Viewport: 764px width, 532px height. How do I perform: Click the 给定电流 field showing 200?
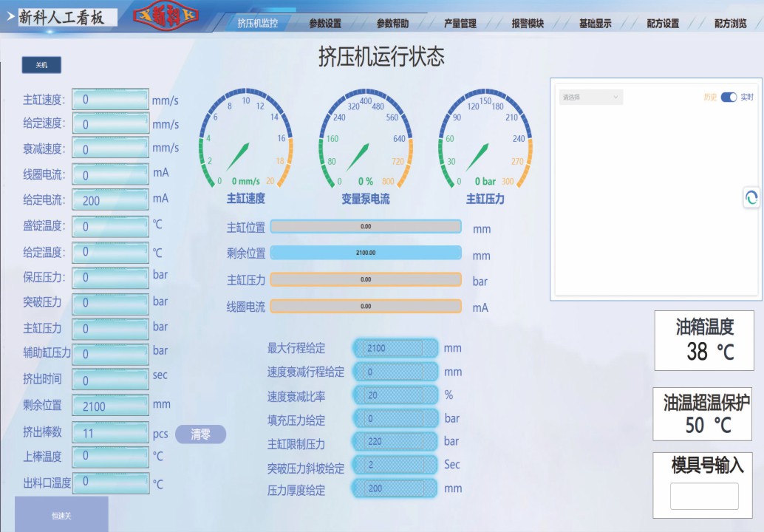(x=111, y=200)
